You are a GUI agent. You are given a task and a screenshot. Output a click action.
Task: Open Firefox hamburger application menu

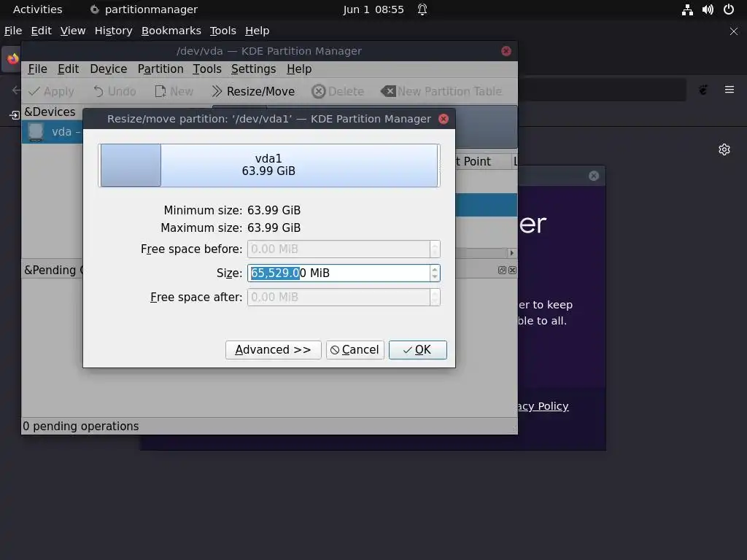pyautogui.click(x=729, y=90)
